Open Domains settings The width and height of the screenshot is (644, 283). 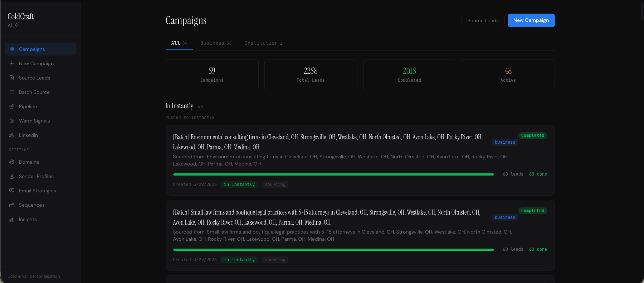40,162
